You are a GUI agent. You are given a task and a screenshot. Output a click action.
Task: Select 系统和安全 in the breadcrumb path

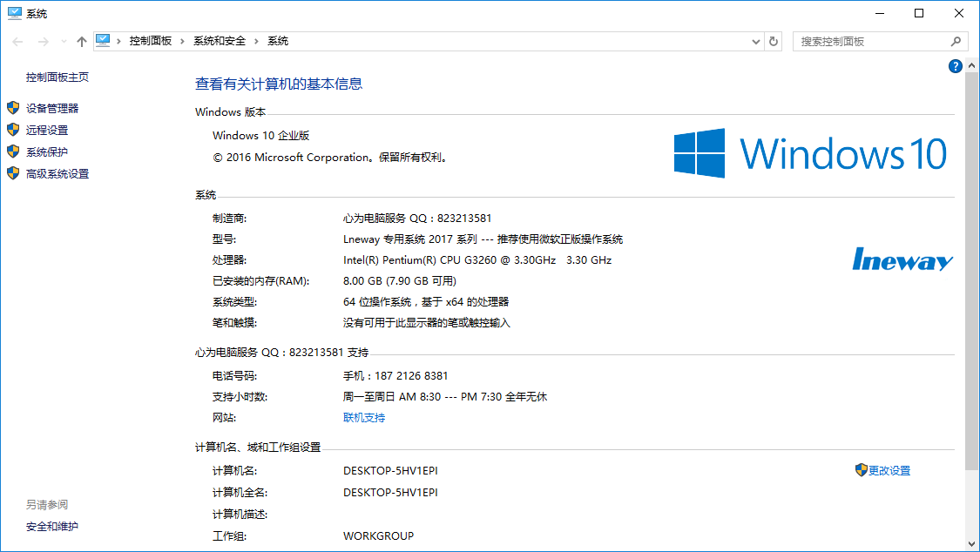[x=220, y=41]
